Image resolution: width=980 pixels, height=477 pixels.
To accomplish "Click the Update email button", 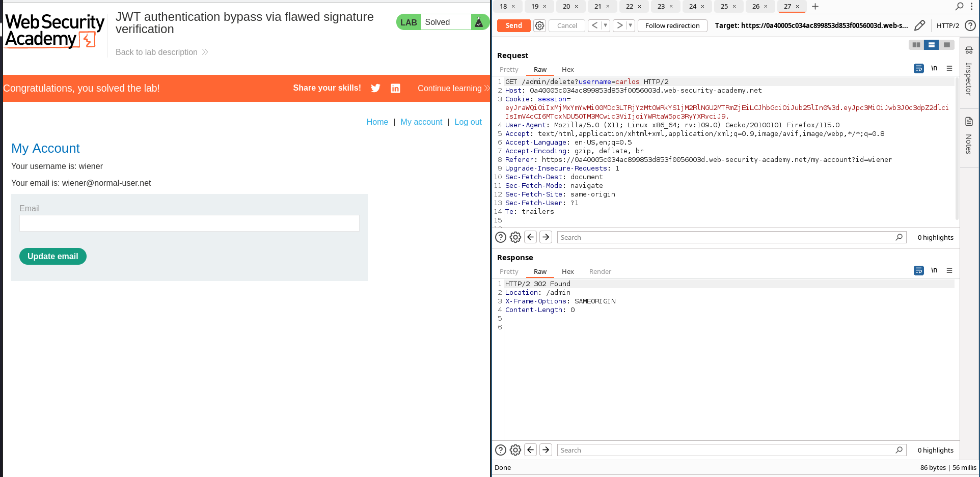I will pos(53,256).
